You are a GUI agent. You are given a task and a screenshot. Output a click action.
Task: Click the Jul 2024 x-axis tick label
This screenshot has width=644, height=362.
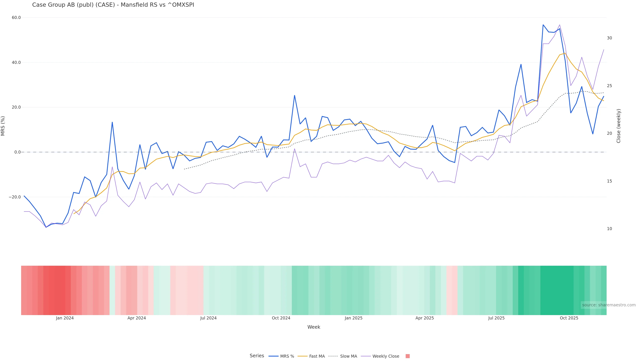[x=208, y=318]
